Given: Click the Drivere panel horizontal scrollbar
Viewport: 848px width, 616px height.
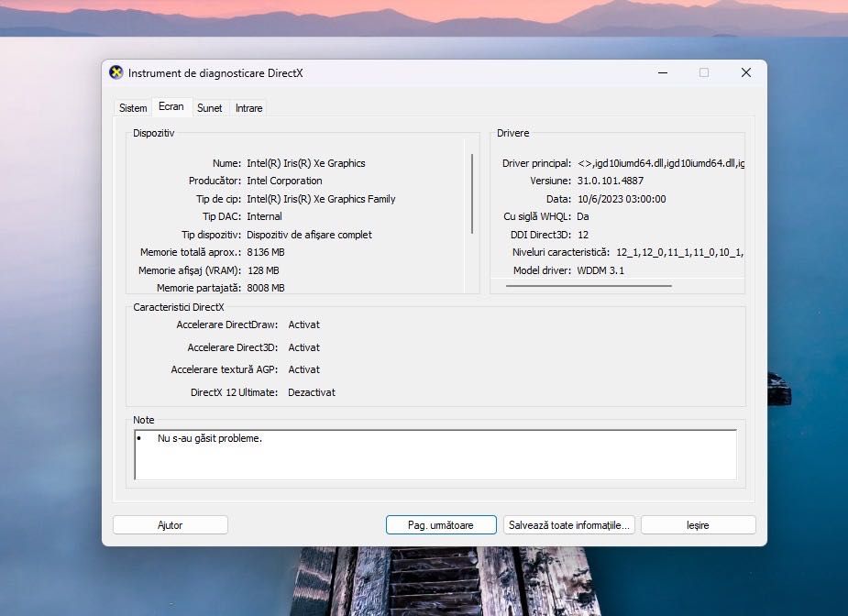Looking at the screenshot, I should pos(589,286).
